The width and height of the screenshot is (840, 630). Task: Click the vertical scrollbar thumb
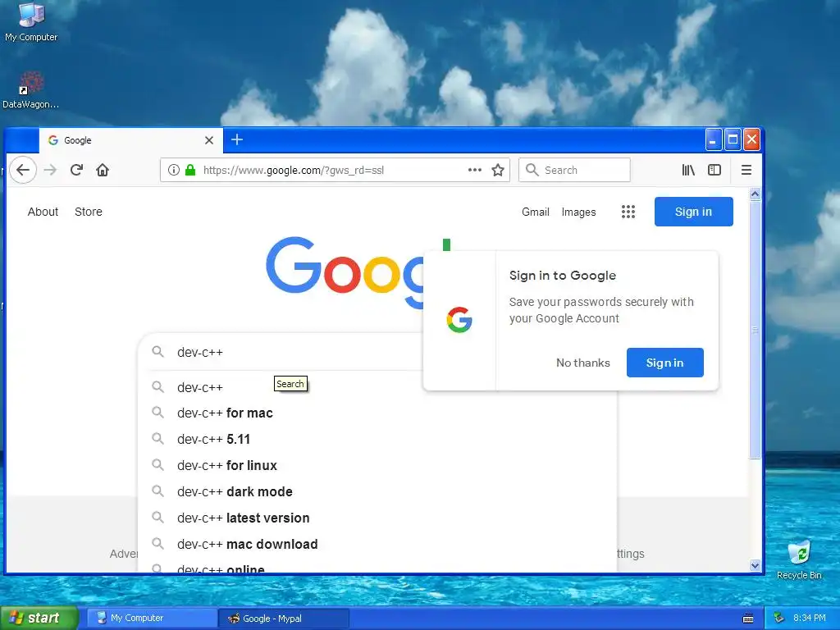(x=755, y=330)
